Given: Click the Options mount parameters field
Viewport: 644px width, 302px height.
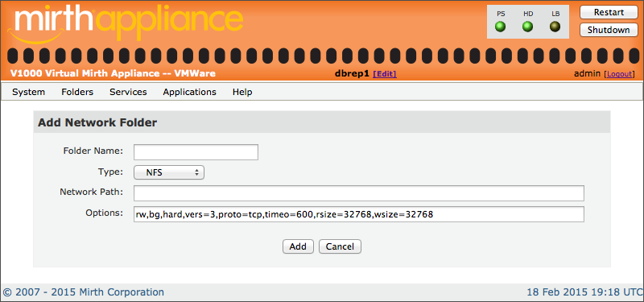Looking at the screenshot, I should point(358,214).
